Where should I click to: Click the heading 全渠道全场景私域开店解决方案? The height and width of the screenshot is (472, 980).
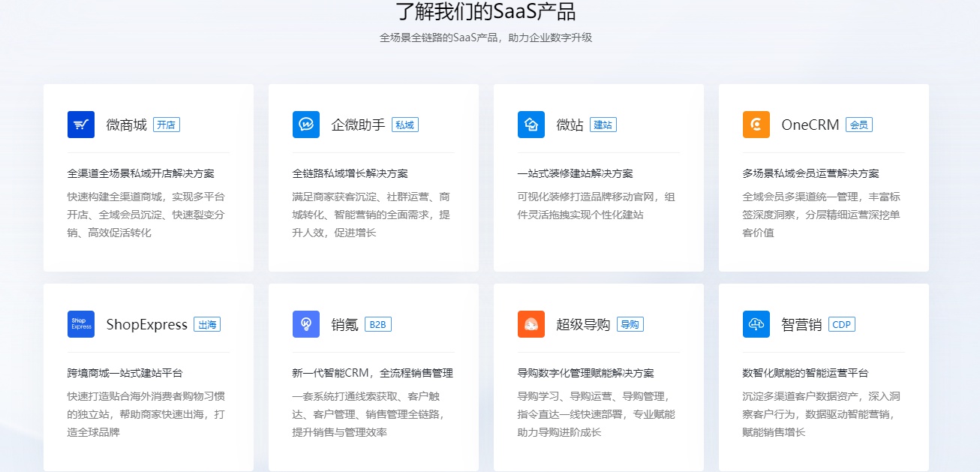tap(141, 173)
